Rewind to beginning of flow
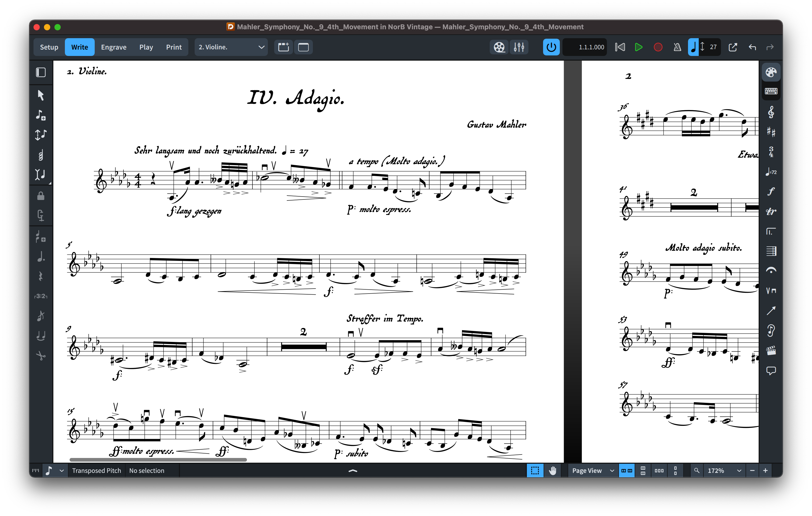This screenshot has height=516, width=812. [620, 47]
